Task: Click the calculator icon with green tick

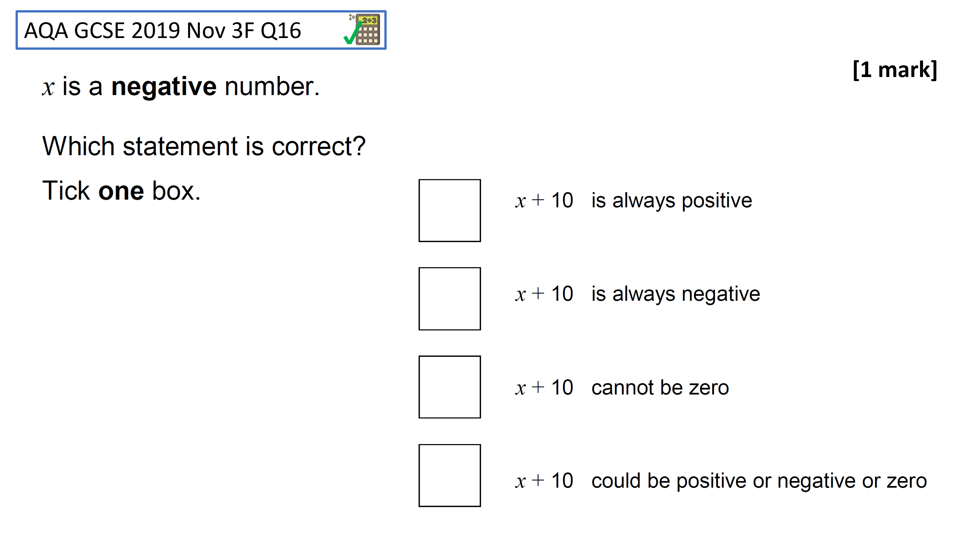Action: tap(362, 29)
